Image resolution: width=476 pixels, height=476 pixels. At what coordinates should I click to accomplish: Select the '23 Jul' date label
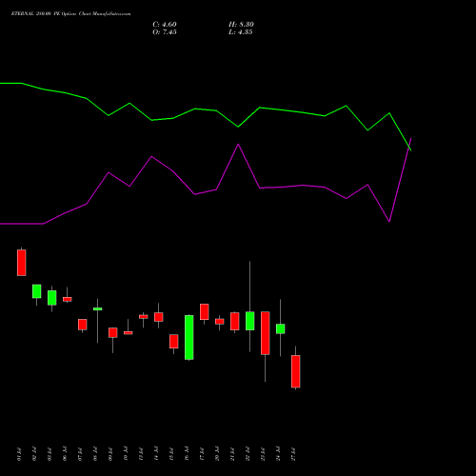263,454
